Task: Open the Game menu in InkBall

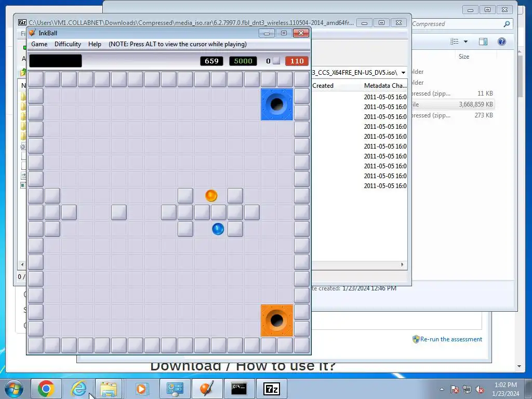Action: [x=39, y=44]
